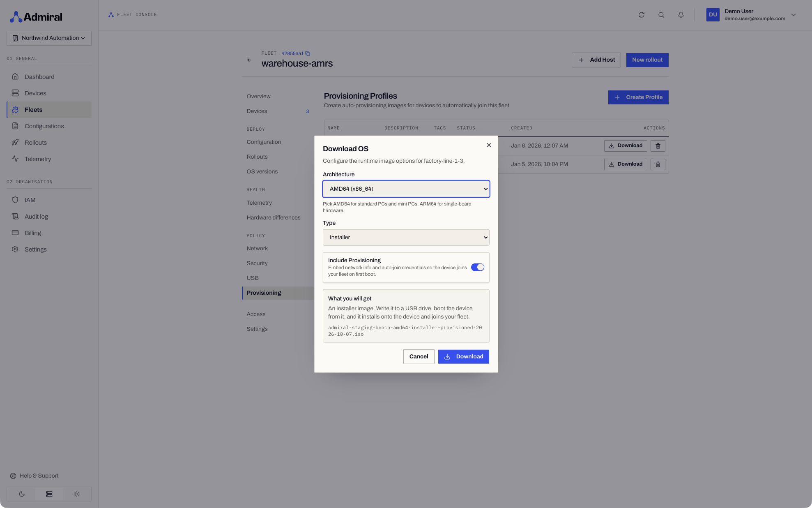Open USB policy section

coord(278,278)
